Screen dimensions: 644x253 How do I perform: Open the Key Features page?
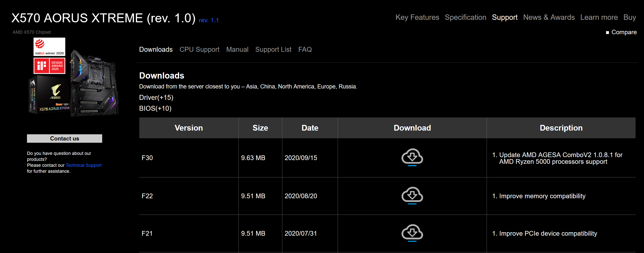(417, 17)
